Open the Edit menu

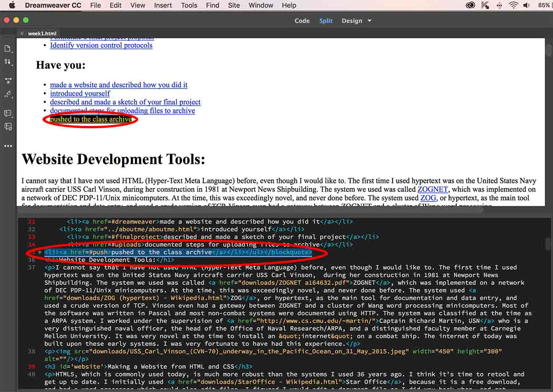pyautogui.click(x=116, y=5)
